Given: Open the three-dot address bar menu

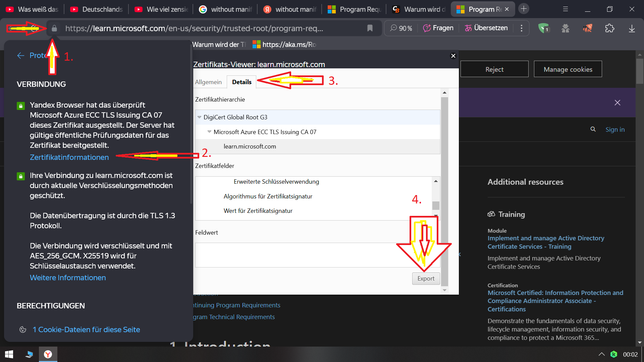Looking at the screenshot, I should [521, 28].
